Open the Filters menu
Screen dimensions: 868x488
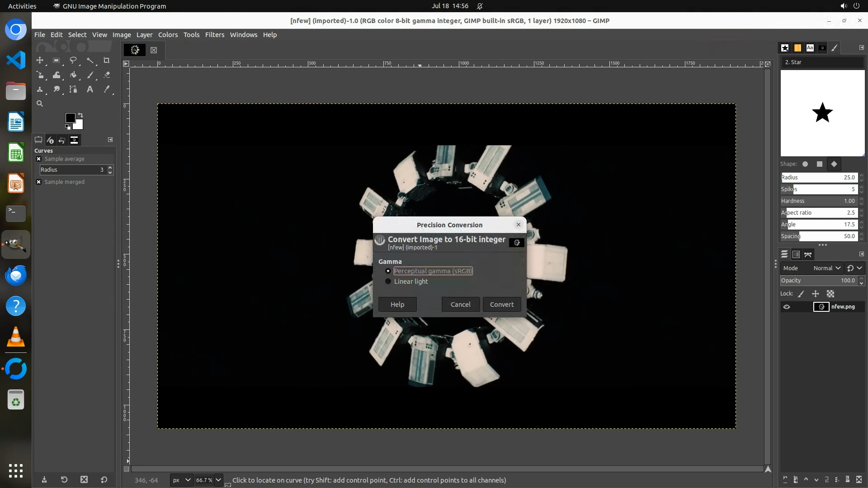pyautogui.click(x=214, y=35)
